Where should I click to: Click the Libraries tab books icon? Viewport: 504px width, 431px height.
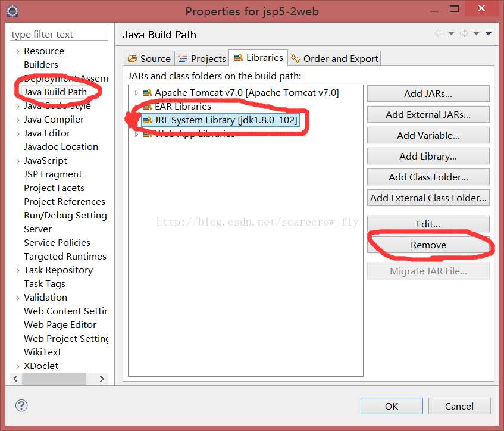tap(238, 58)
